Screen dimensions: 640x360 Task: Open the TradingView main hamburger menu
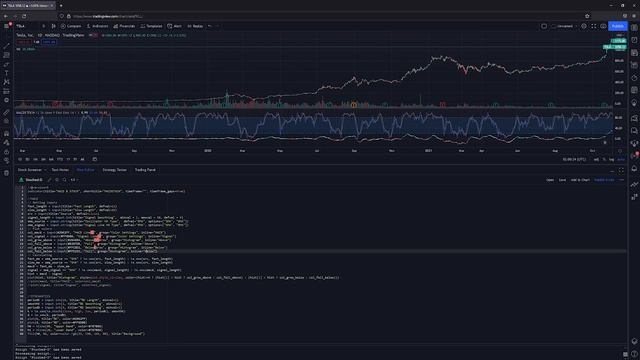pos(7,26)
